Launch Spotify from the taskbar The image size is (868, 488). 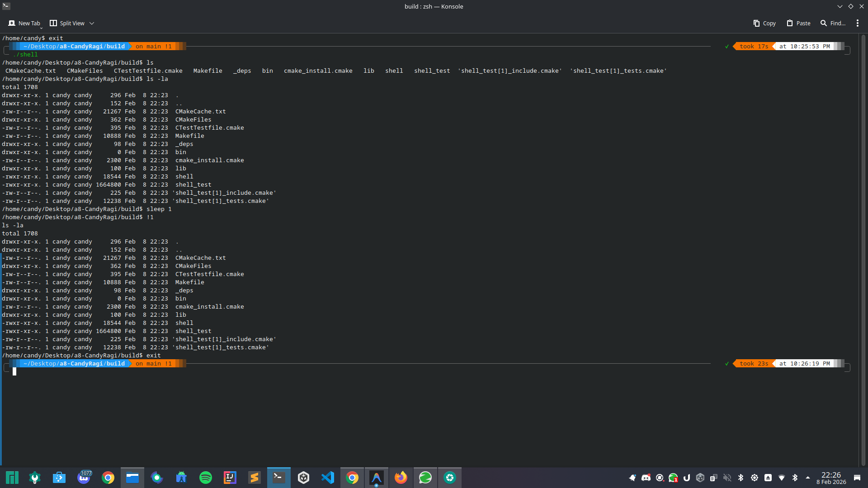click(x=205, y=477)
